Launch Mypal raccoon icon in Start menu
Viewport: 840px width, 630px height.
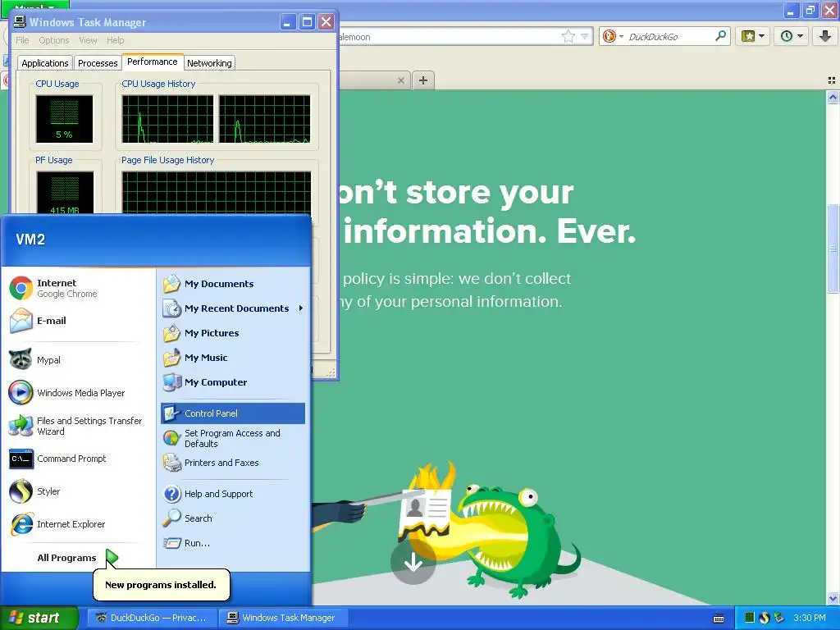[x=21, y=359]
